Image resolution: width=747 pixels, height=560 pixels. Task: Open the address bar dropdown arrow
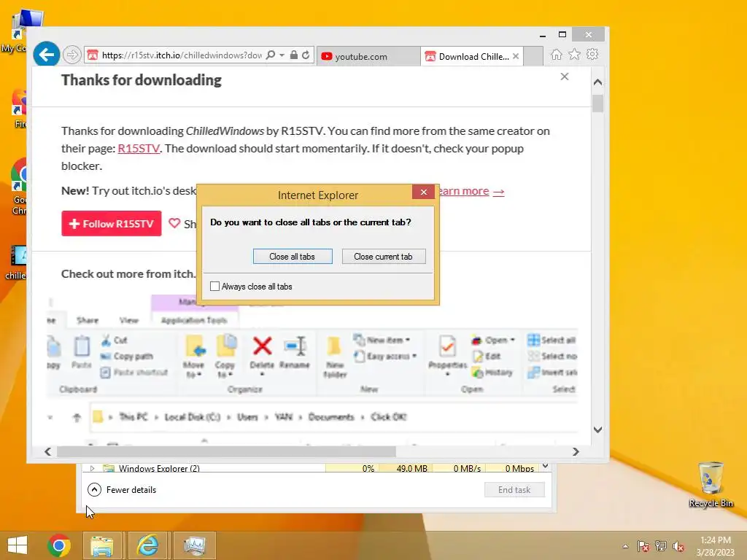(x=282, y=55)
